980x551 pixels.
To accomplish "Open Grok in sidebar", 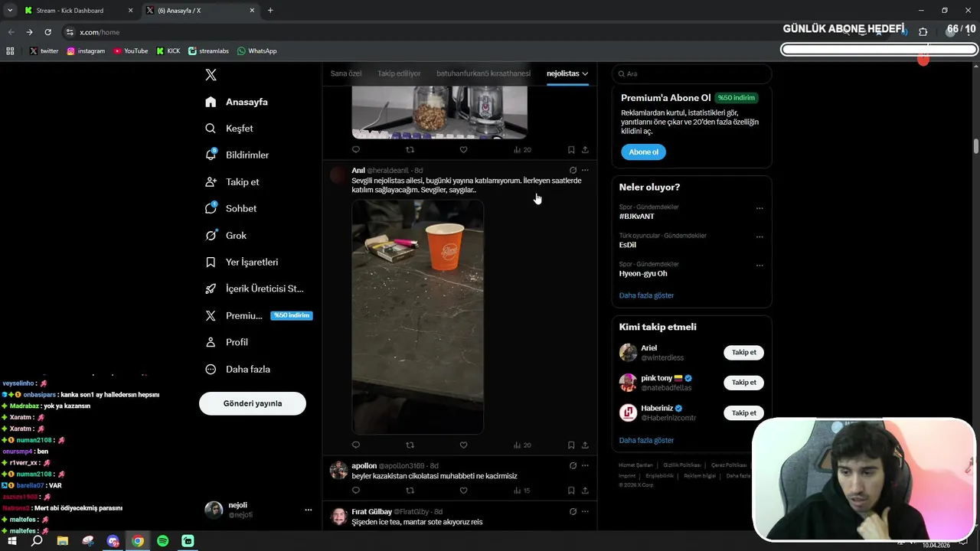I will [225, 236].
